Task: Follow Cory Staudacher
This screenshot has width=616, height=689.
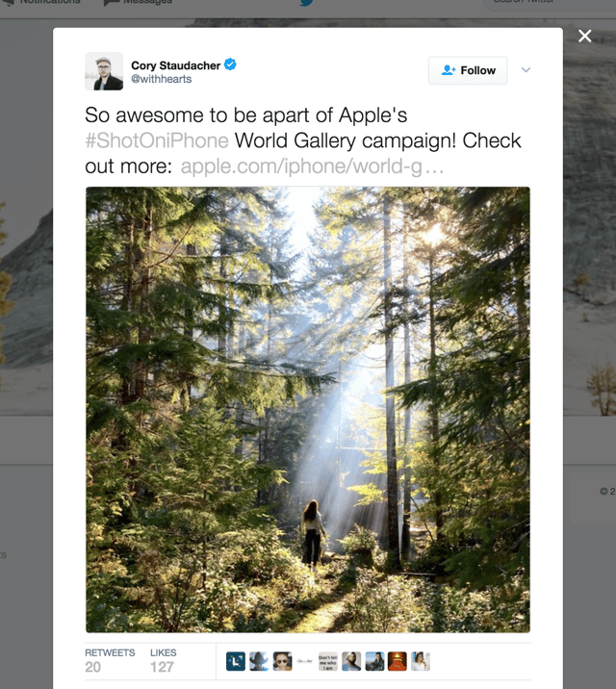Action: pos(468,70)
